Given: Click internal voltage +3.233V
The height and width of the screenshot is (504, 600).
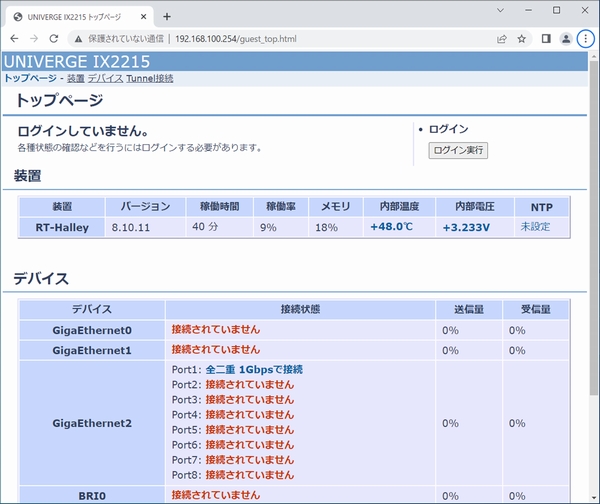Looking at the screenshot, I should (466, 228).
